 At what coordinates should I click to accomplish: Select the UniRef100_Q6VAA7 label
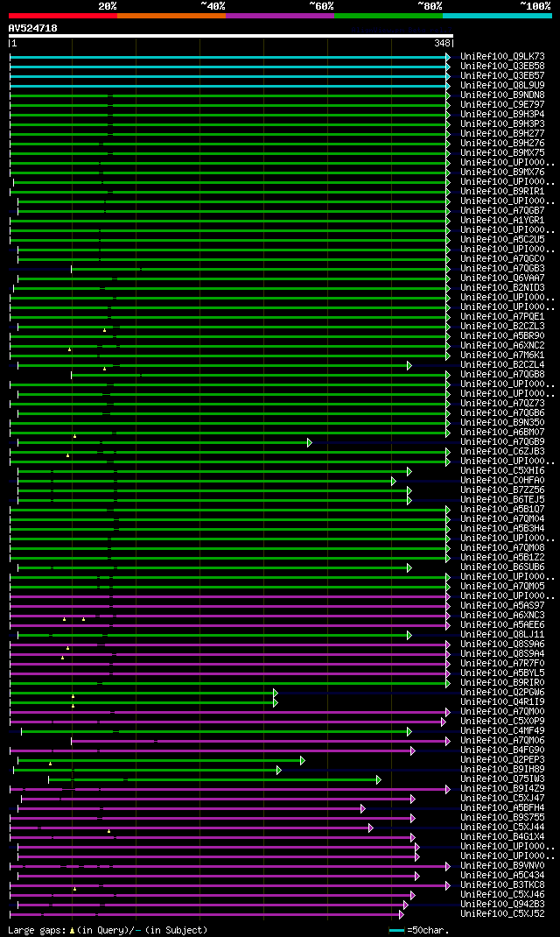pyautogui.click(x=502, y=278)
